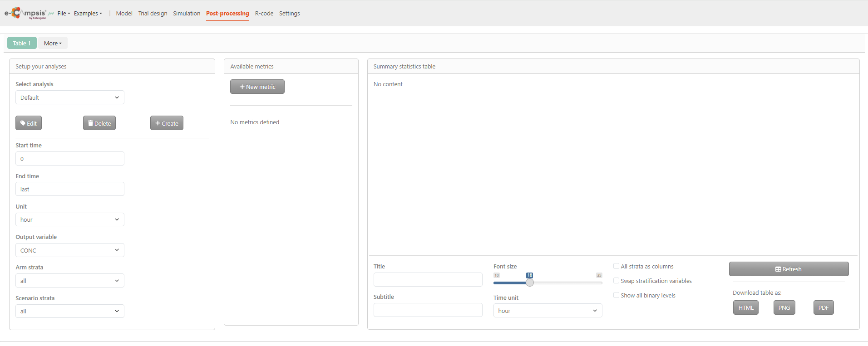Click the Edit analysis tag button

[29, 123]
